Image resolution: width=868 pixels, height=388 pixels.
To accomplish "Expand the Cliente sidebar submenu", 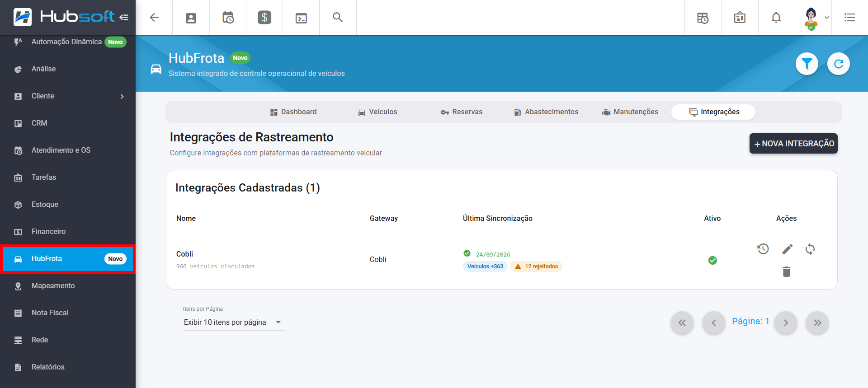I will coord(122,96).
